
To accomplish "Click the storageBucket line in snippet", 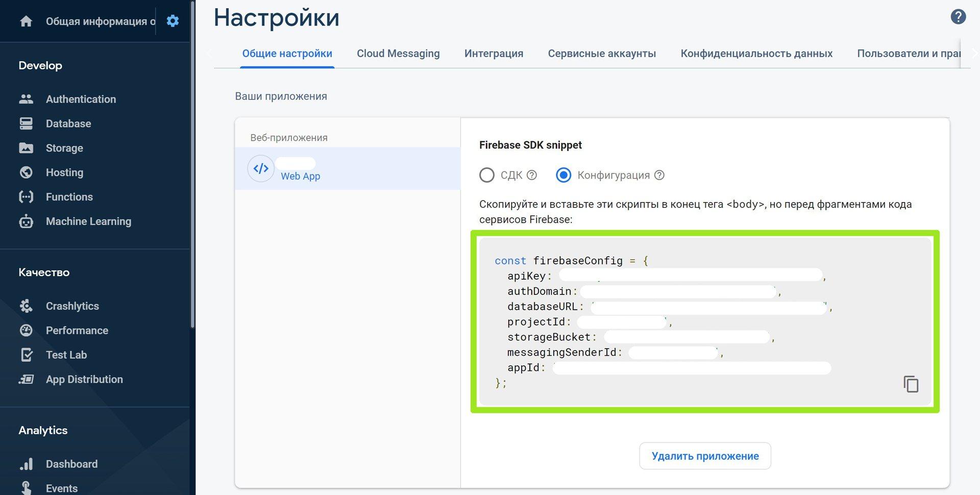I will [641, 337].
